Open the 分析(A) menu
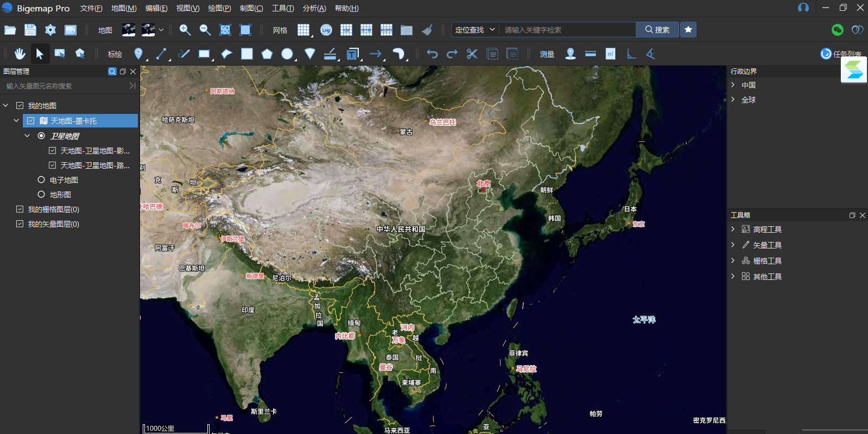This screenshot has height=434, width=868. pos(314,8)
